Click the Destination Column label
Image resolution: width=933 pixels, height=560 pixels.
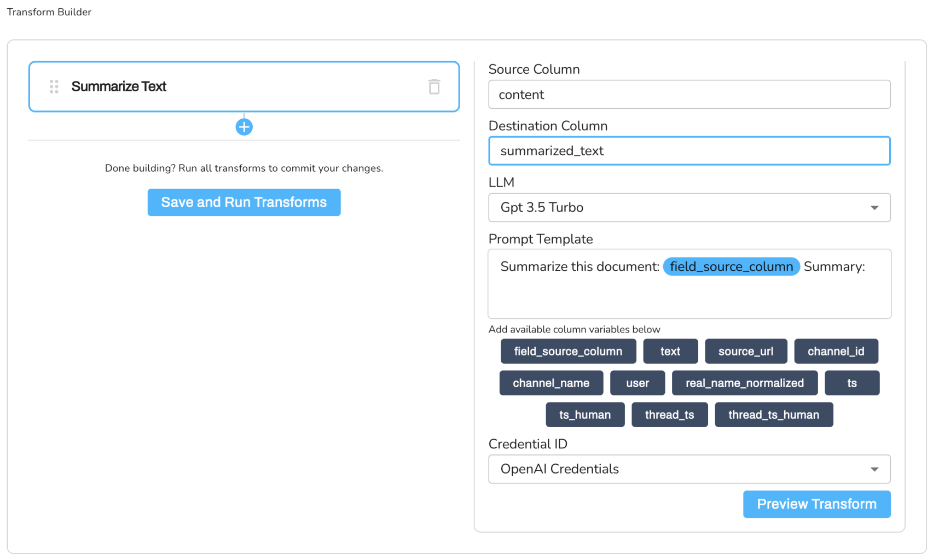548,126
